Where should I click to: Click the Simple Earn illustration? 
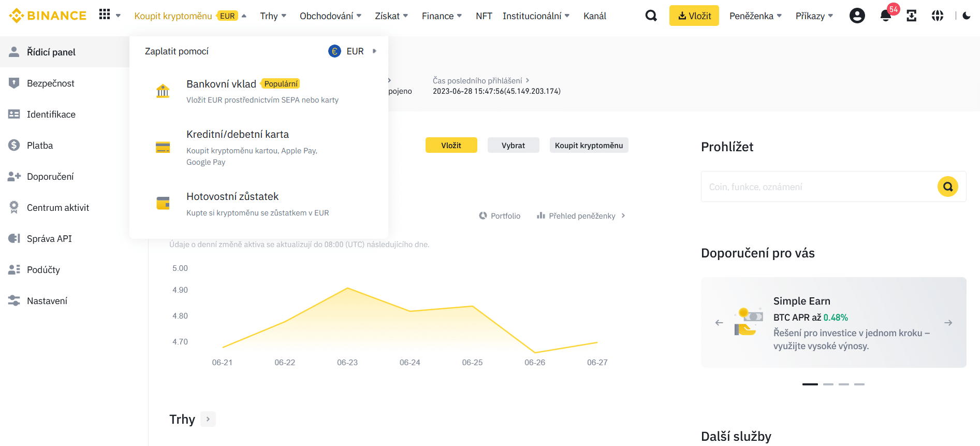(x=749, y=322)
